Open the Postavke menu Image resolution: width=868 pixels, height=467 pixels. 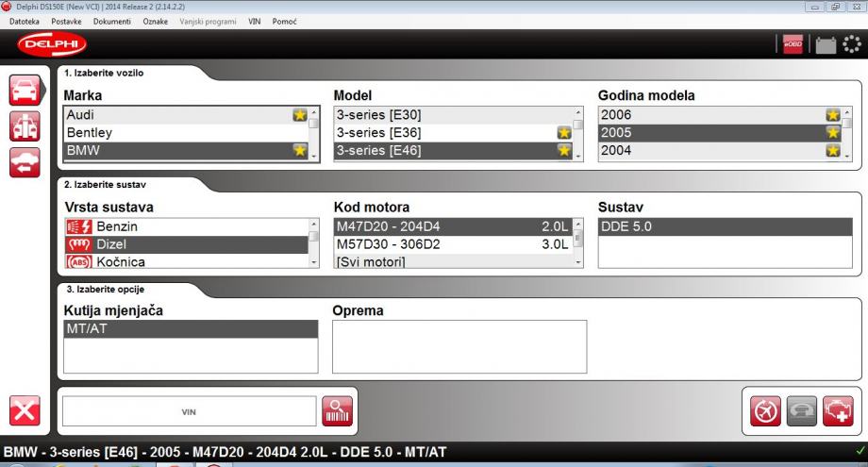pos(66,22)
